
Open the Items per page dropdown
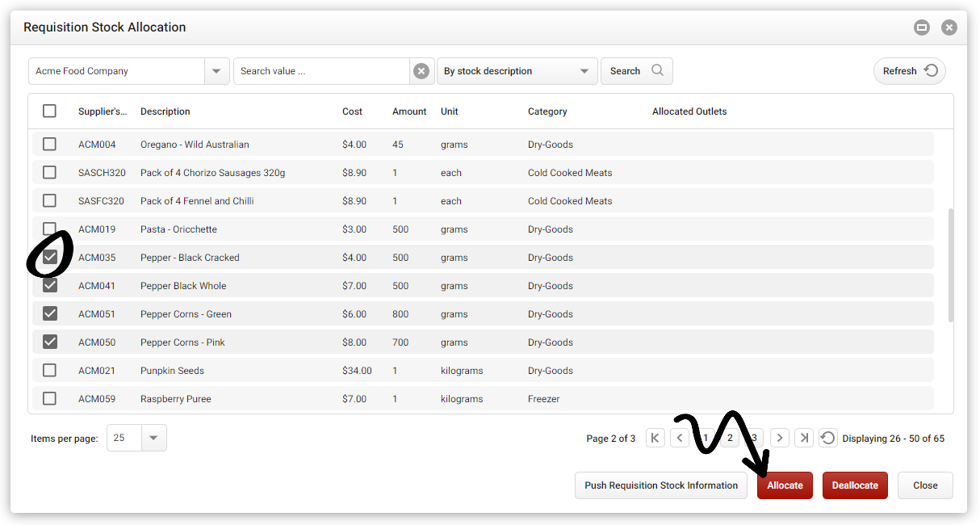[155, 437]
